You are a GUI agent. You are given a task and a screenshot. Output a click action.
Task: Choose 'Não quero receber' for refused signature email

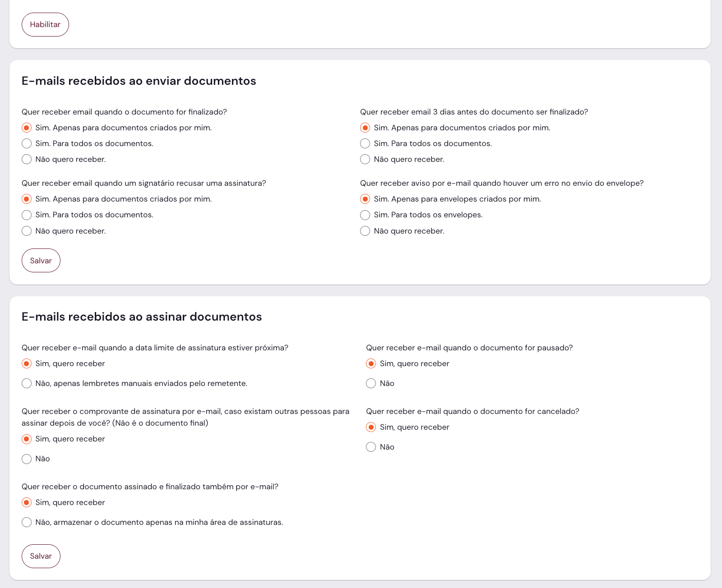click(27, 231)
